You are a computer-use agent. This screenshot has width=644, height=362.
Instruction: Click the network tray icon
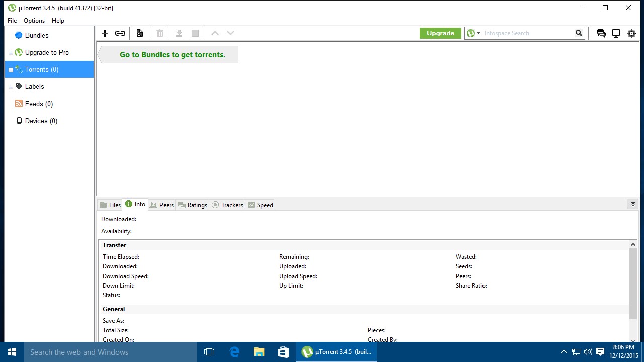(576, 352)
